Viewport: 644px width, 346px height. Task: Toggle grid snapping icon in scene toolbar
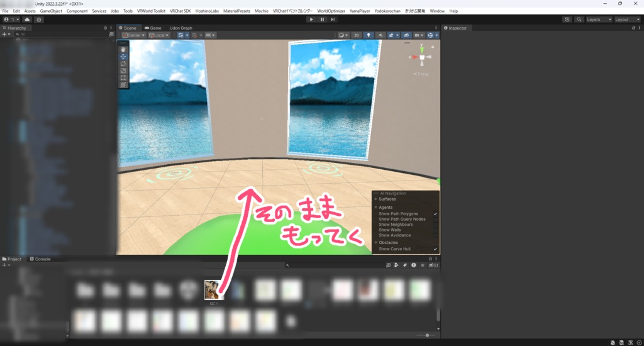pos(180,35)
